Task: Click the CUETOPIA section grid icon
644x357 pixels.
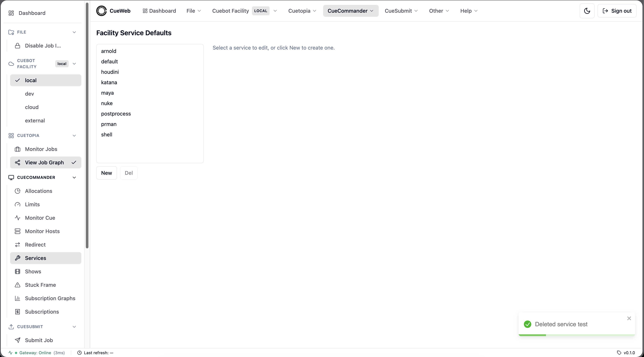Action: pyautogui.click(x=11, y=136)
